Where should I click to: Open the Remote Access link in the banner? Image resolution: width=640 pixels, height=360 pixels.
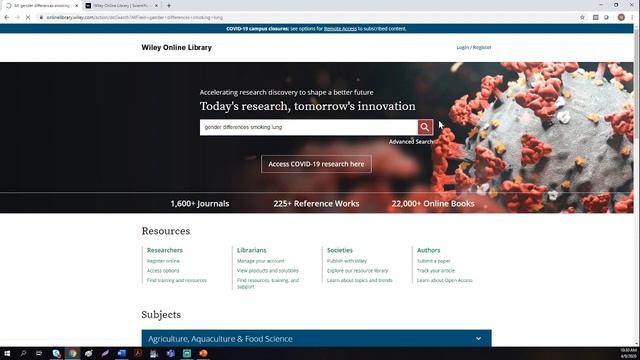pyautogui.click(x=340, y=29)
